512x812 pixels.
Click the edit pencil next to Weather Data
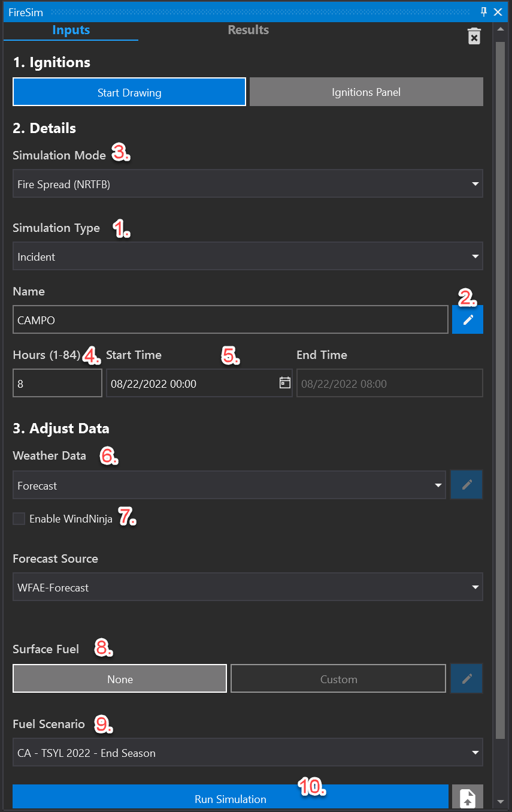467,485
